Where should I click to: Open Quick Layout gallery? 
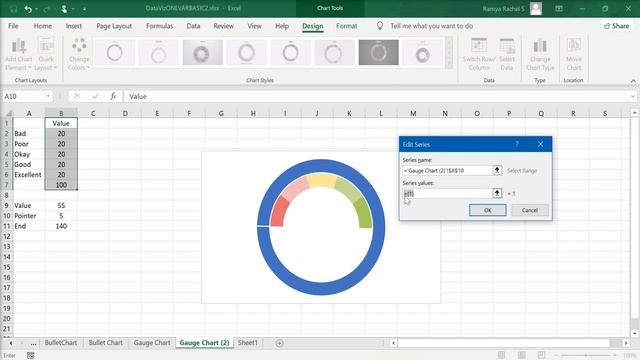(x=46, y=54)
